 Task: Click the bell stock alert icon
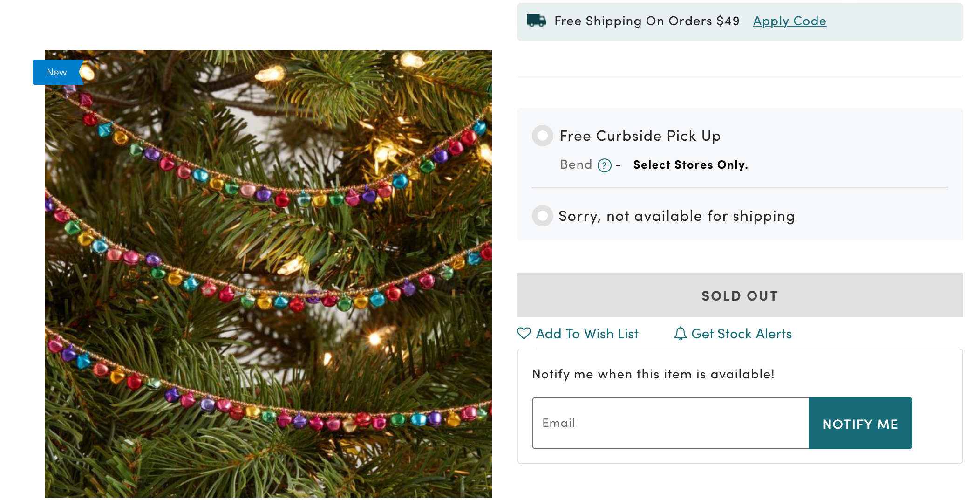pos(680,333)
